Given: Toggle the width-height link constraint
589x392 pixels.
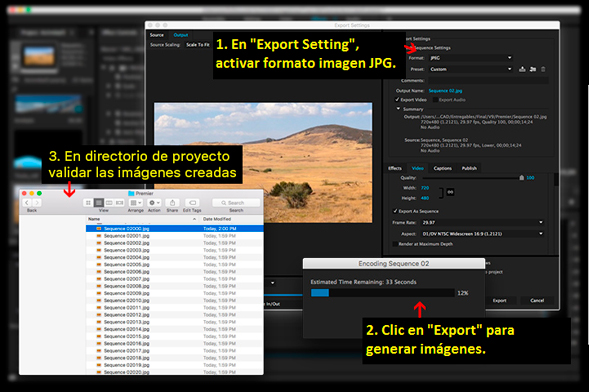Looking at the screenshot, I should [450, 192].
